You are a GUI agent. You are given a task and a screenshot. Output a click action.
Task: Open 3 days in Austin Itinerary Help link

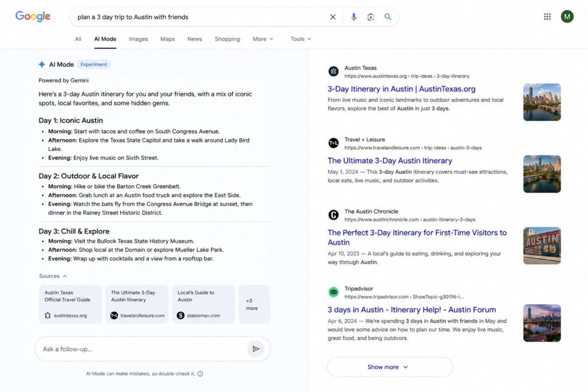[411, 310]
